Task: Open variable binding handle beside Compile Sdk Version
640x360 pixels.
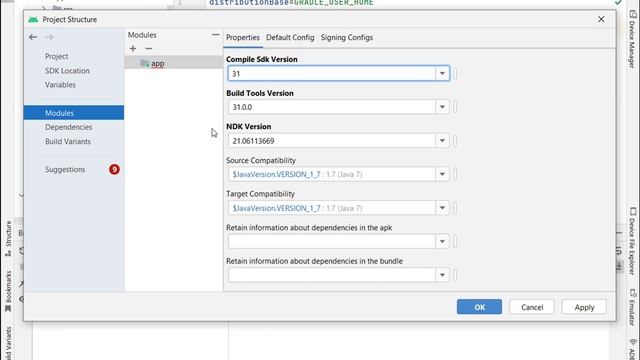Action: tap(455, 73)
